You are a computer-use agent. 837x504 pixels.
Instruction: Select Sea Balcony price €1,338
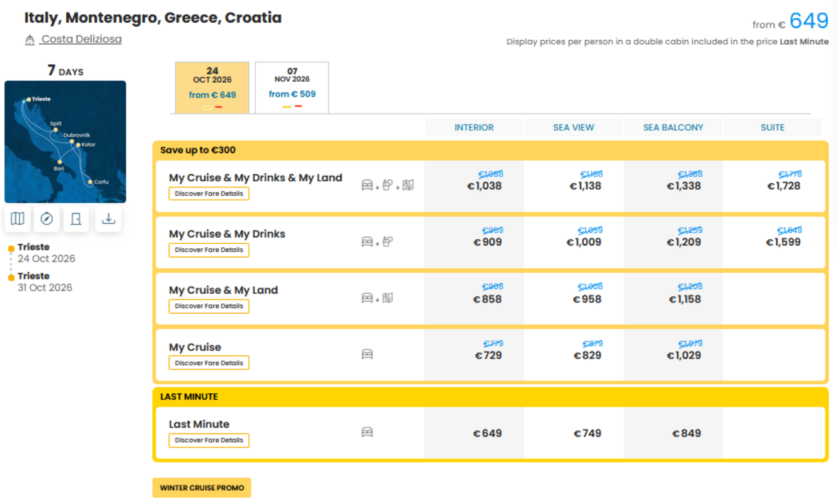pos(684,186)
